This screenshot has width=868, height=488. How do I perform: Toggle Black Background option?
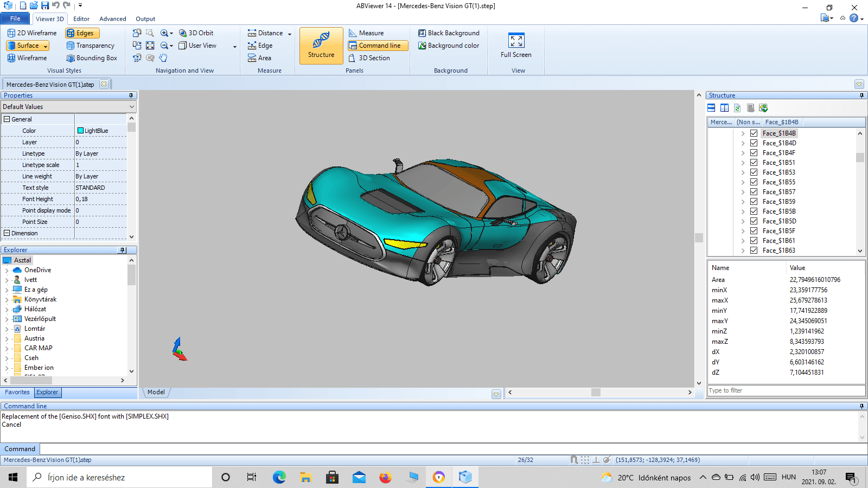click(449, 33)
